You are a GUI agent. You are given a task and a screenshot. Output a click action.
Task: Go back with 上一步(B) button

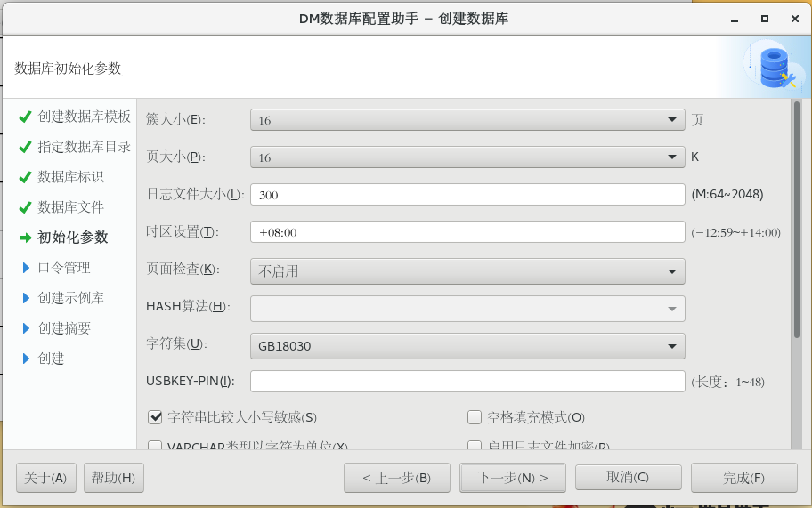(397, 478)
